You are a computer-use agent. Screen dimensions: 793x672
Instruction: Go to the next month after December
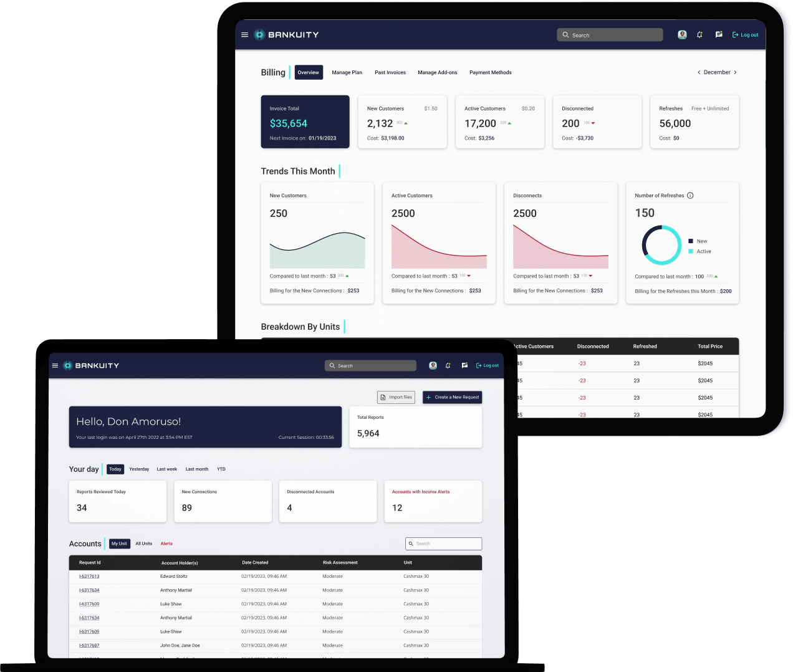tap(735, 72)
